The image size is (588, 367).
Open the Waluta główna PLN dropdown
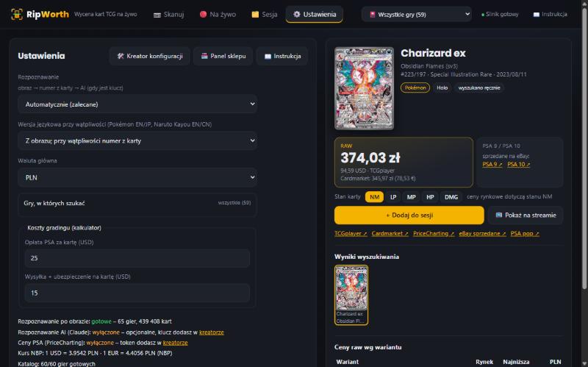[137, 177]
